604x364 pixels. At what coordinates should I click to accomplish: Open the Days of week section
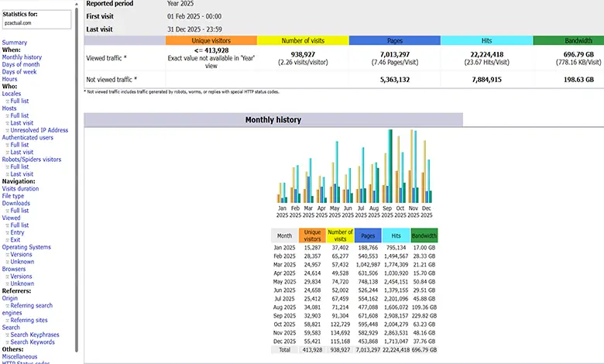point(22,72)
